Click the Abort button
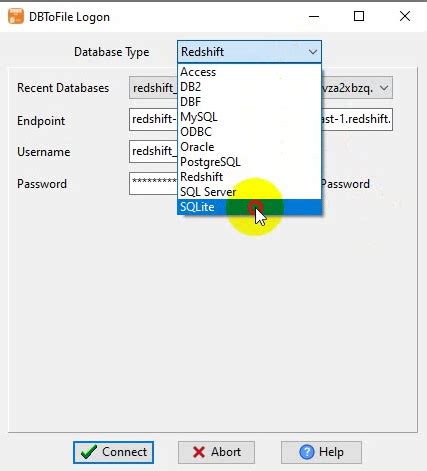Image resolution: width=427 pixels, height=471 pixels. (x=216, y=452)
